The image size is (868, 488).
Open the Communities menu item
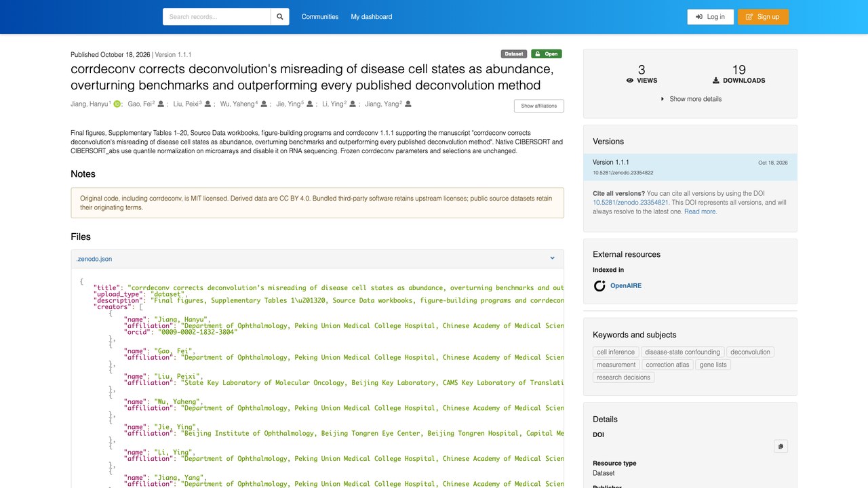click(320, 17)
